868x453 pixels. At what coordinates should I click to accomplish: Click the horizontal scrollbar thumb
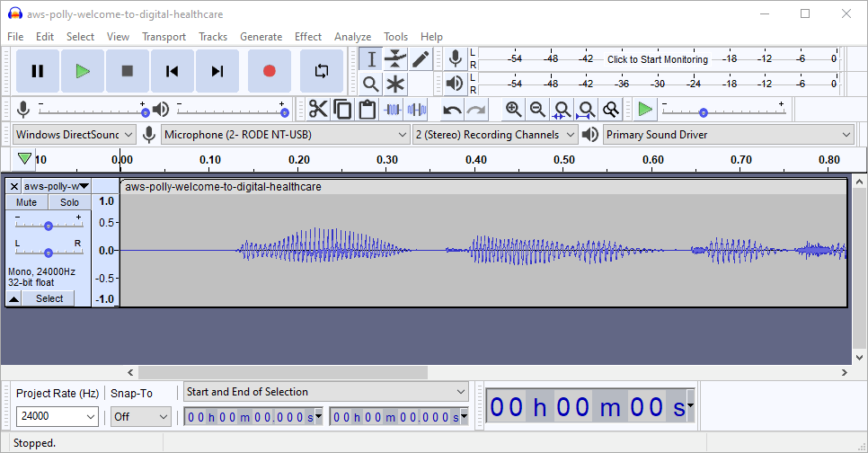pyautogui.click(x=283, y=372)
